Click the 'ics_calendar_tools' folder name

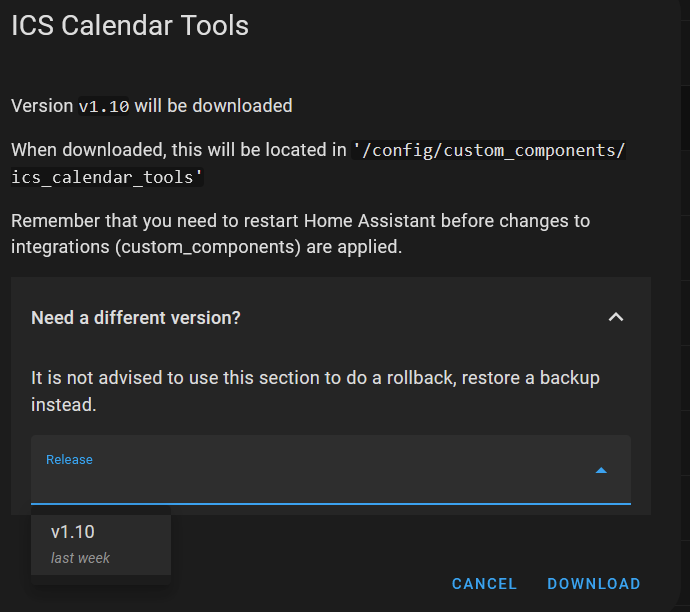[107, 177]
